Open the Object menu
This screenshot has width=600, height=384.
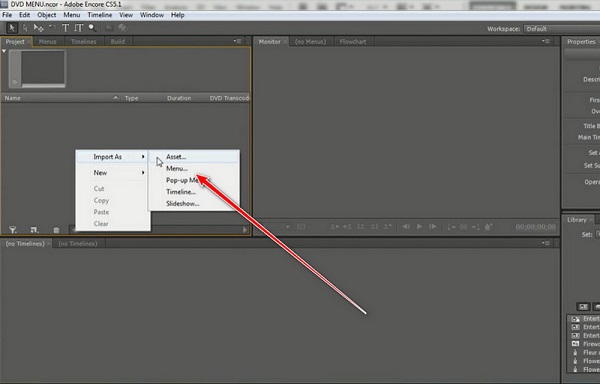point(47,15)
